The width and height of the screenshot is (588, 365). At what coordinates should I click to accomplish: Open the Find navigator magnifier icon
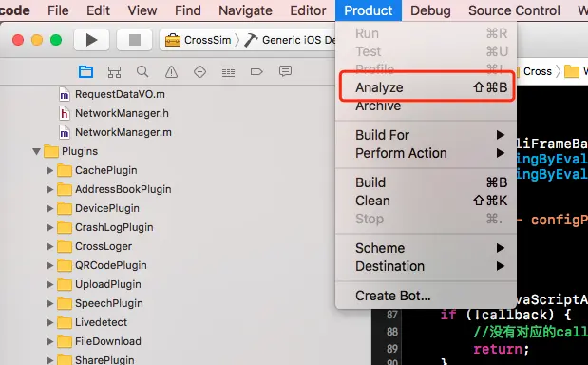142,71
